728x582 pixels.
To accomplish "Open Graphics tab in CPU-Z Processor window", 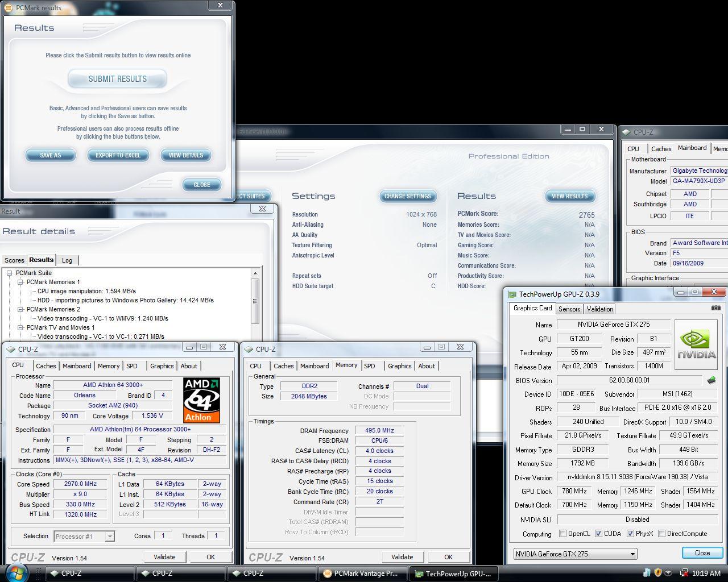I will 162,366.
